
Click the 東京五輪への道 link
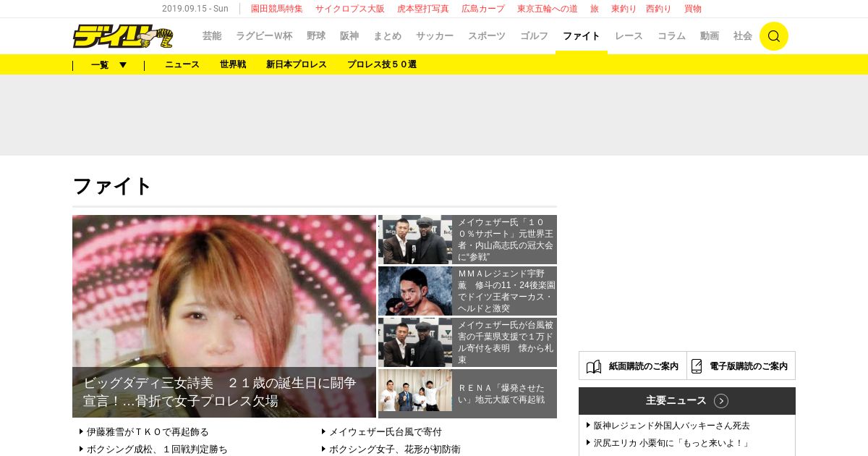click(x=548, y=9)
